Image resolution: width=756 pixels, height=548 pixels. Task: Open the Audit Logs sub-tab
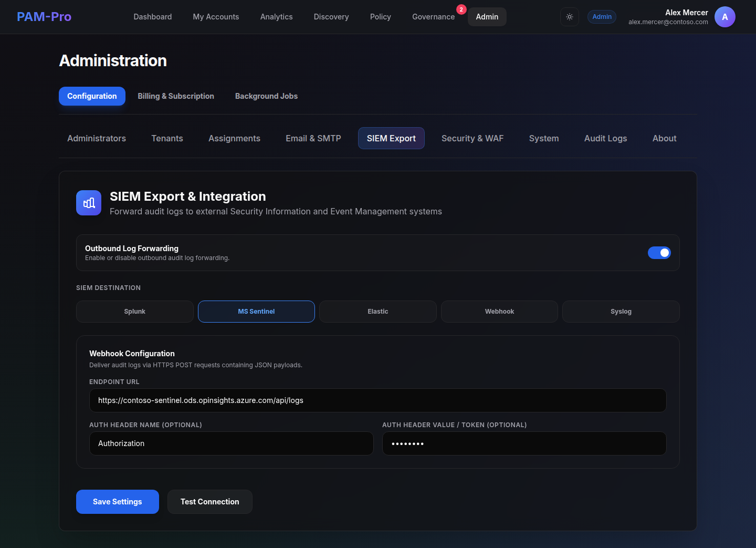606,138
